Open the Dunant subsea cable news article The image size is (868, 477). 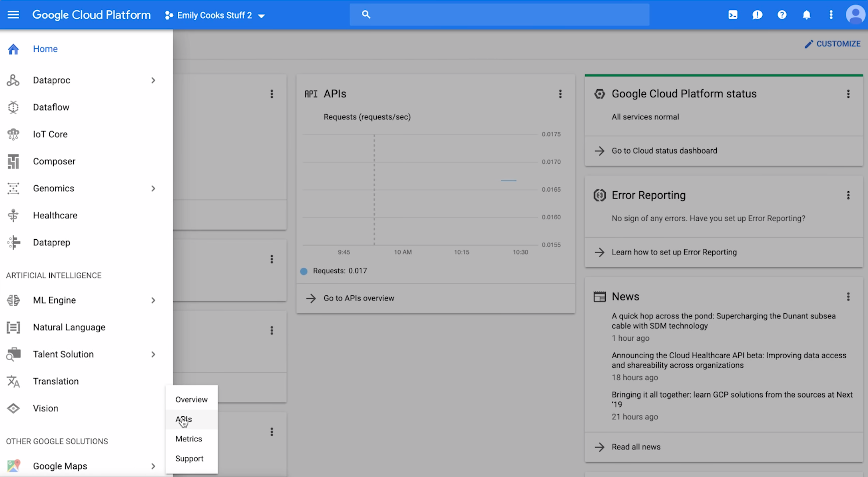(x=724, y=321)
